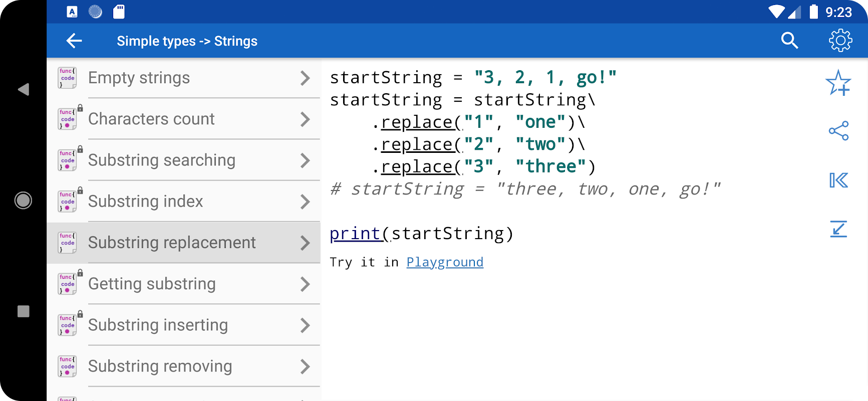Open Substring removing entry

click(x=160, y=366)
